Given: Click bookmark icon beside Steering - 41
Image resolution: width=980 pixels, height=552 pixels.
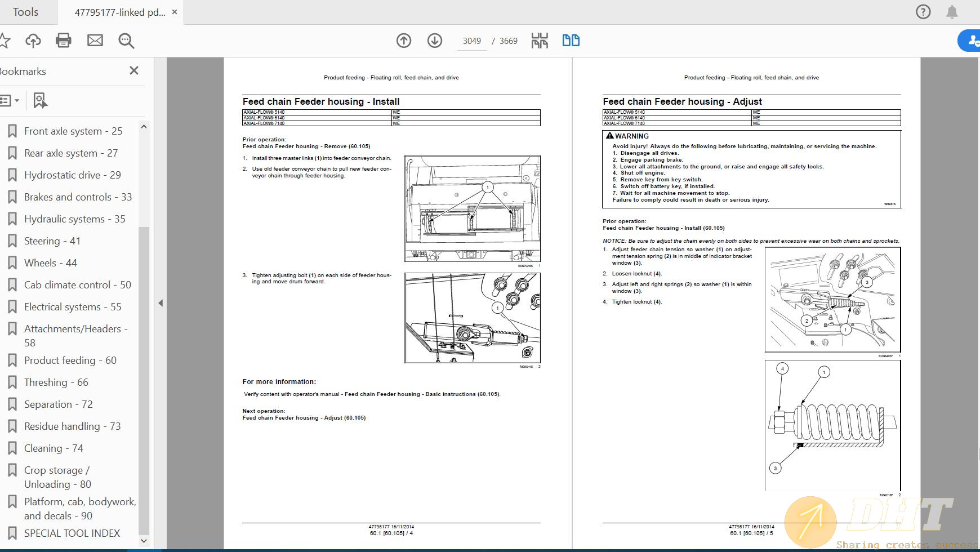Looking at the screenshot, I should pyautogui.click(x=12, y=241).
